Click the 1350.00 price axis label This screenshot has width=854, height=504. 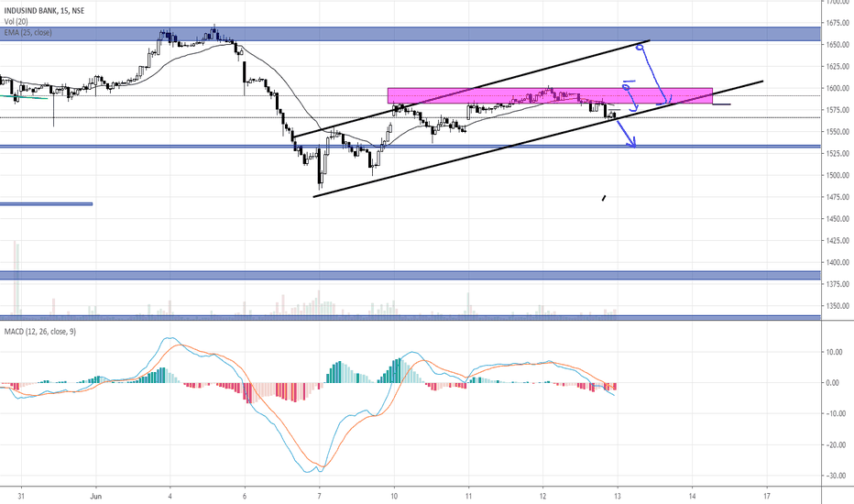(838, 306)
